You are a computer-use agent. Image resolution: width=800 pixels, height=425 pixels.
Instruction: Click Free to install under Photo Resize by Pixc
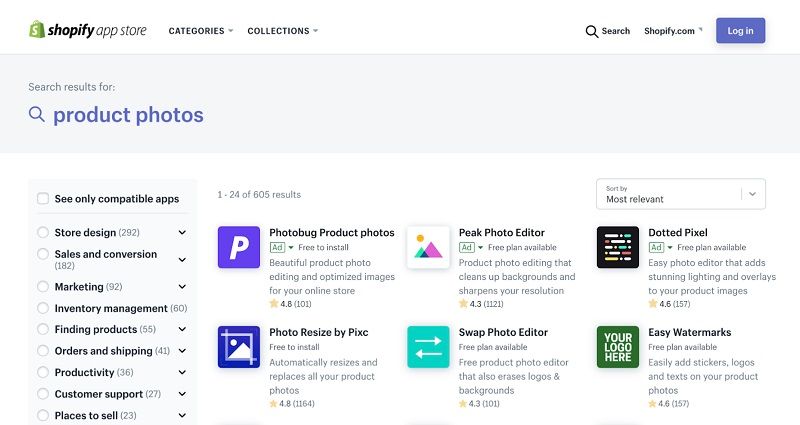click(x=294, y=347)
